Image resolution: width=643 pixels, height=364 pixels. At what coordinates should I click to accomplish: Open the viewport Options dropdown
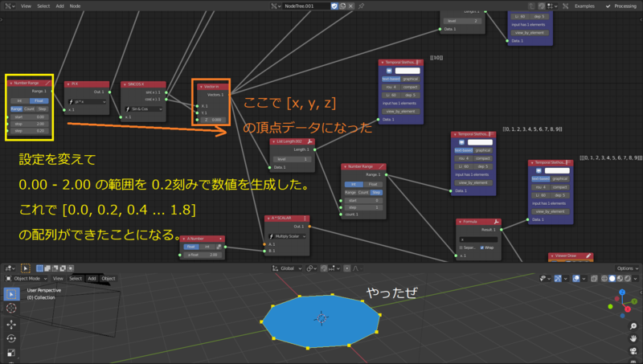pos(628,268)
